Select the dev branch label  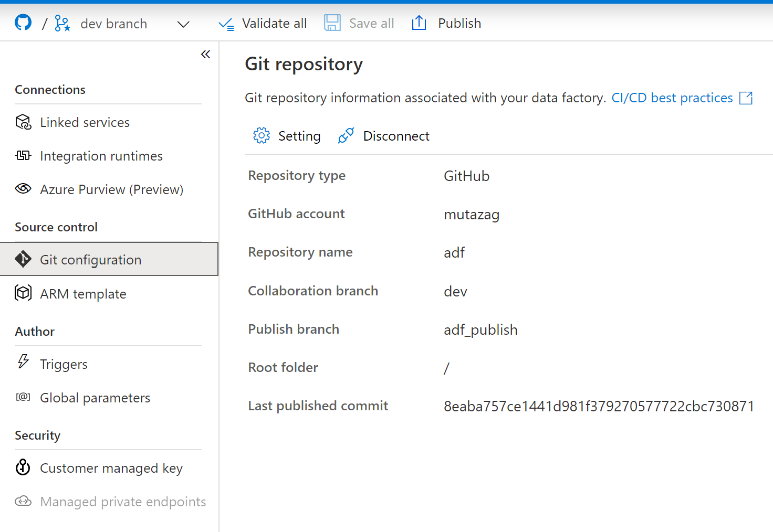tap(114, 24)
